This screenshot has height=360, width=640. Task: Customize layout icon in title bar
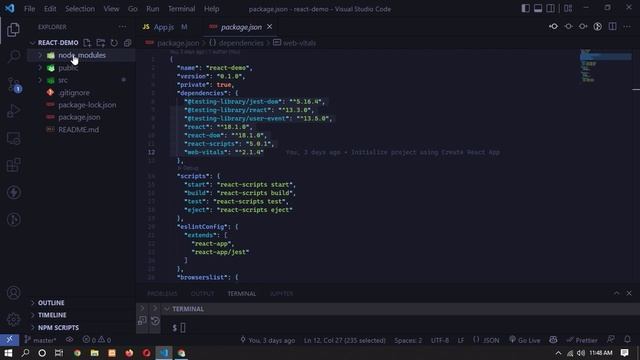pos(568,8)
